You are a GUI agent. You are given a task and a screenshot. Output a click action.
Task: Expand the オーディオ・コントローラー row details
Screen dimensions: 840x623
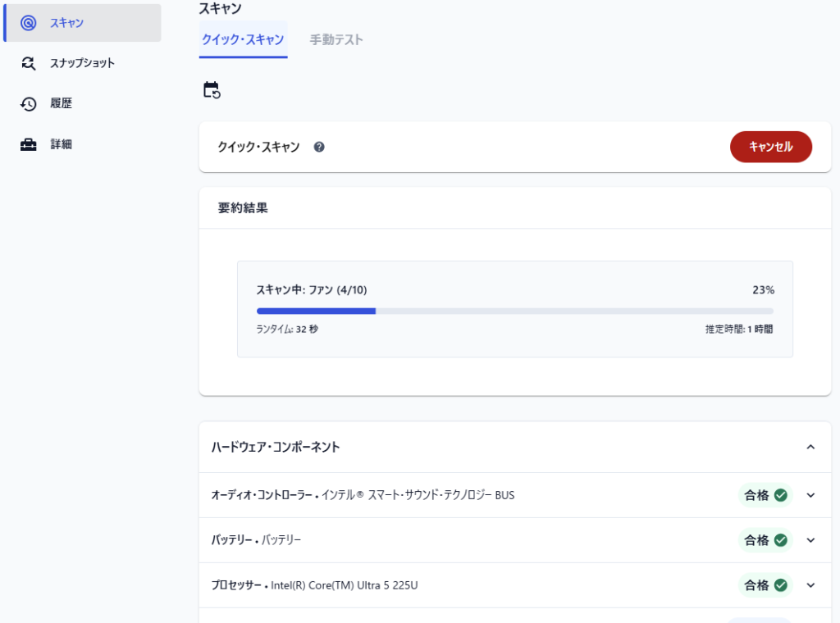[x=810, y=495]
